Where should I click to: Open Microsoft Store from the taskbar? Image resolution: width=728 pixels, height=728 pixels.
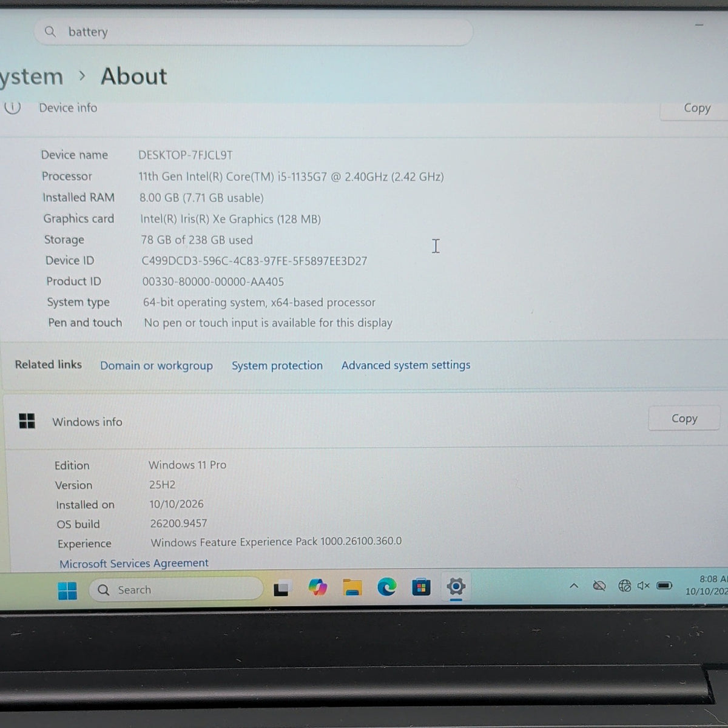[421, 587]
